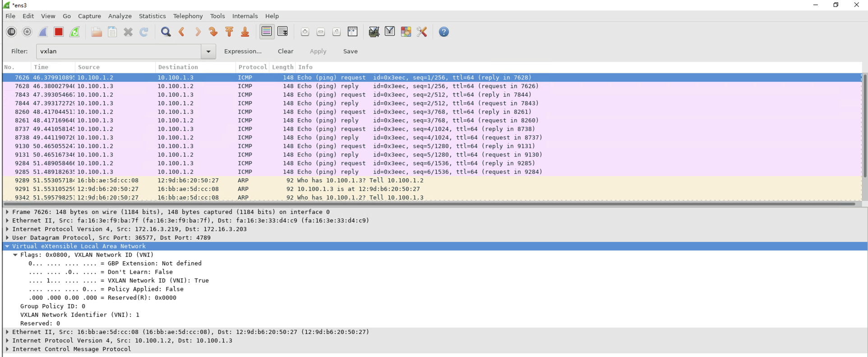Open coloring rules icon
868x357 pixels.
pyautogui.click(x=406, y=32)
